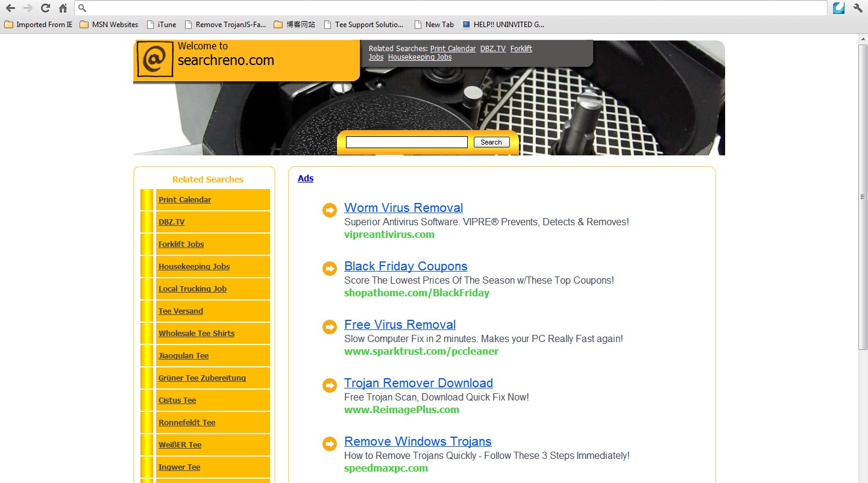The width and height of the screenshot is (868, 483).
Task: Open the DBZ.TV link in header
Action: [493, 49]
